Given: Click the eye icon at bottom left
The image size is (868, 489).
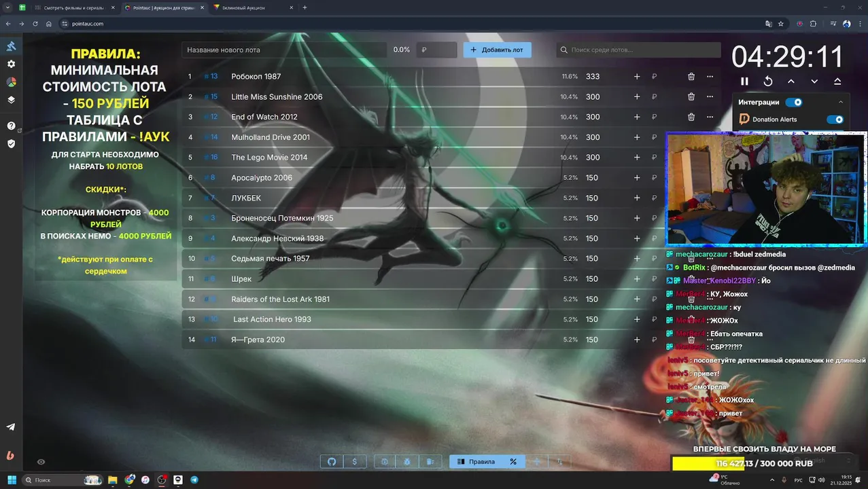Looking at the screenshot, I should click(41, 462).
